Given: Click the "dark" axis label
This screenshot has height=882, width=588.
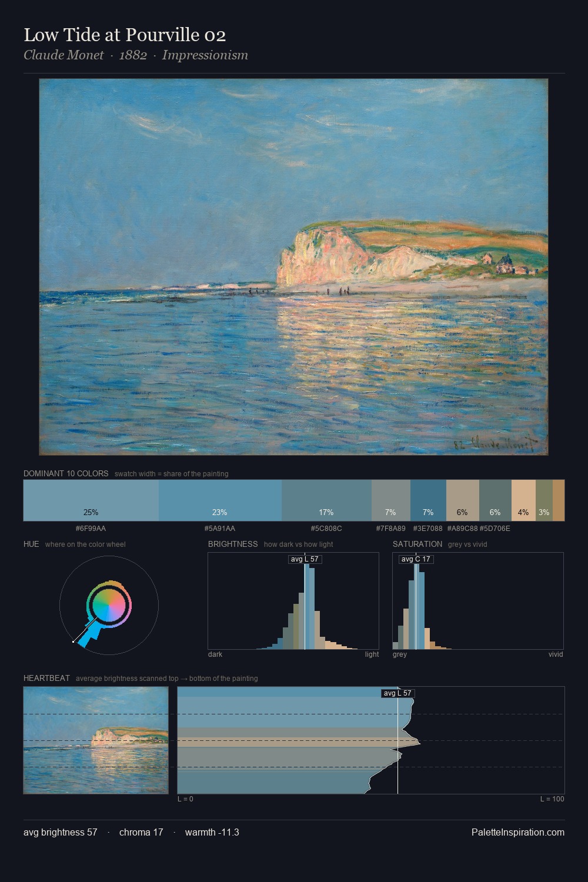Looking at the screenshot, I should [215, 654].
